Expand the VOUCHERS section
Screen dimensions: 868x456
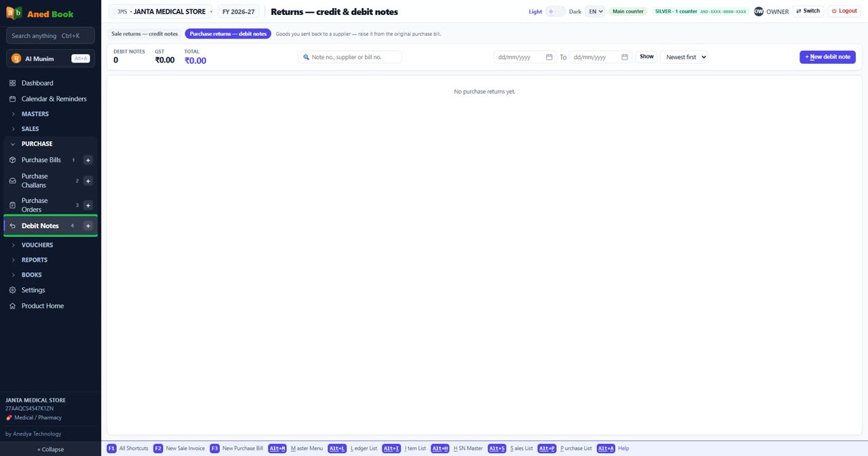coord(51,245)
